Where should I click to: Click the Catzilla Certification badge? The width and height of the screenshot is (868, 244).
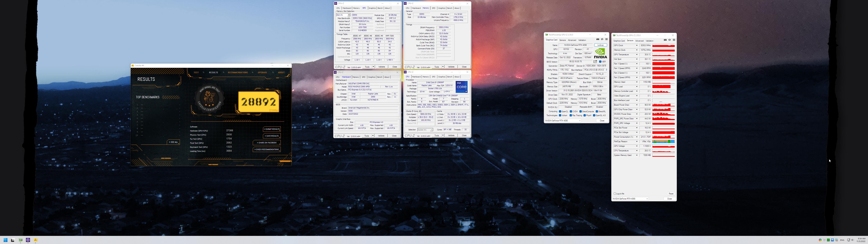point(209,99)
